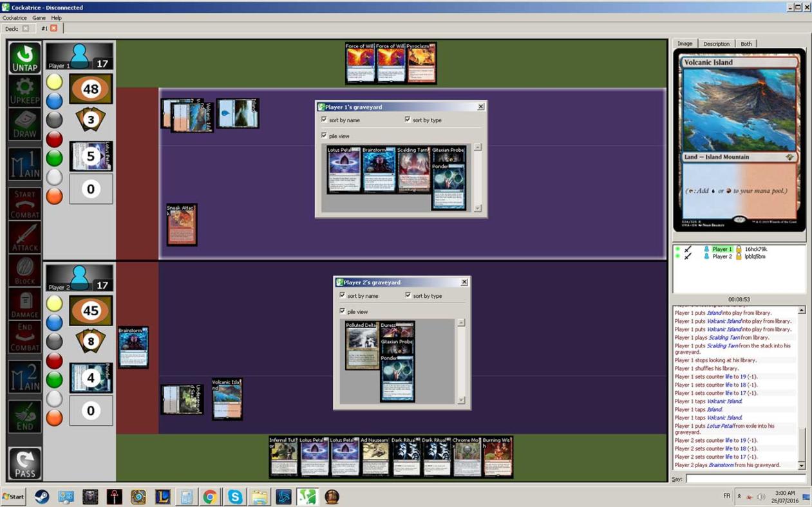Click the game timer reading 00:08:53
This screenshot has height=507, width=812.
pyautogui.click(x=739, y=299)
